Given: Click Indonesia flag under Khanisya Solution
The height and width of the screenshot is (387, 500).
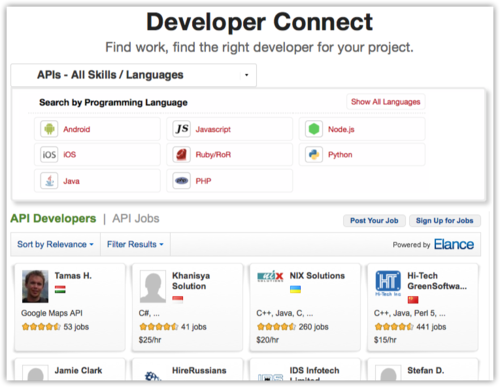Looking at the screenshot, I should [178, 300].
